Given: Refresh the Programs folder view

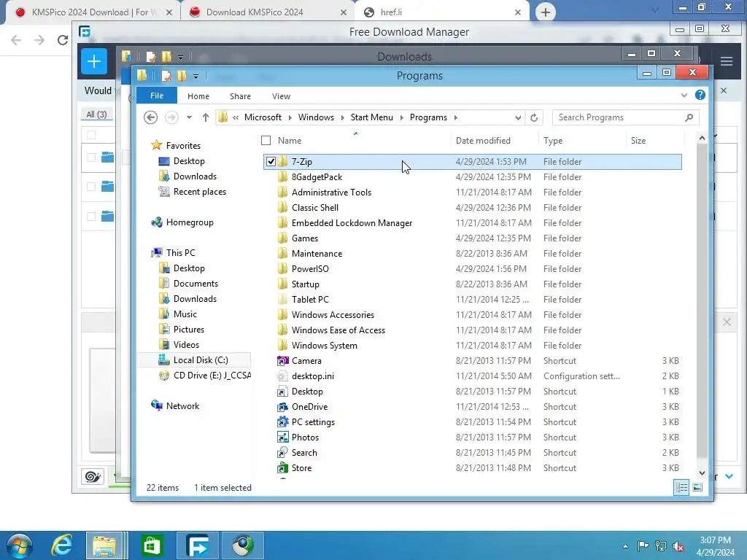Looking at the screenshot, I should pos(534,117).
